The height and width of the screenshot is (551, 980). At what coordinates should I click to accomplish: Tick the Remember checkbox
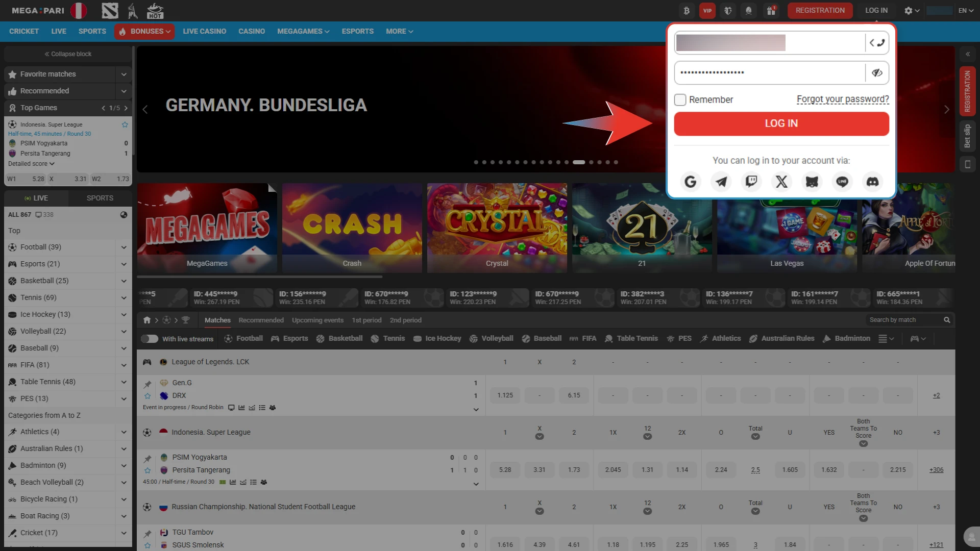(x=680, y=99)
